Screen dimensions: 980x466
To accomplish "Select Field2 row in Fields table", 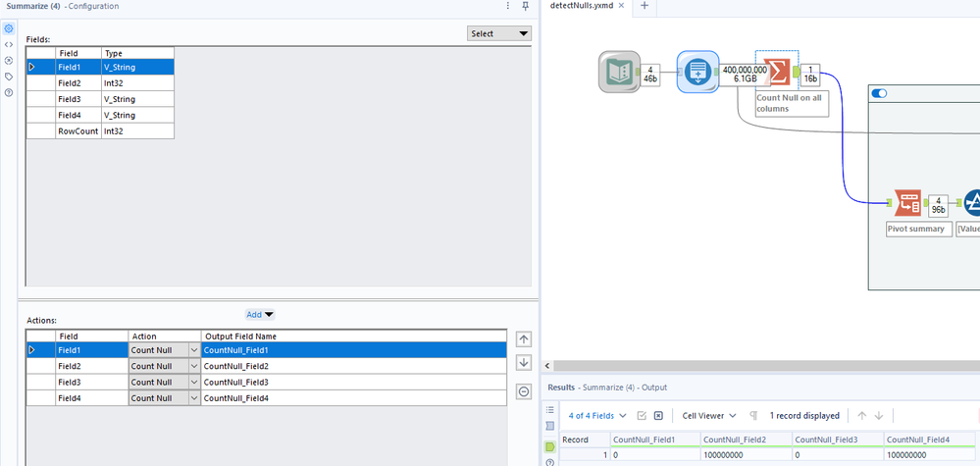I will 100,82.
